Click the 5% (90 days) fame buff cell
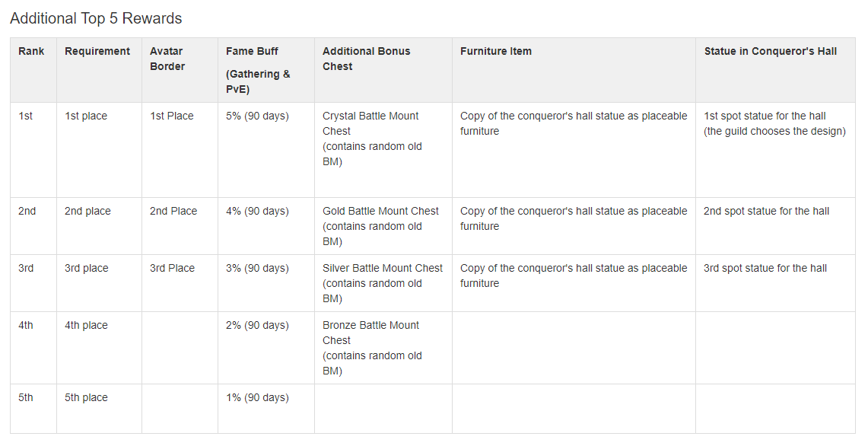 click(x=257, y=116)
